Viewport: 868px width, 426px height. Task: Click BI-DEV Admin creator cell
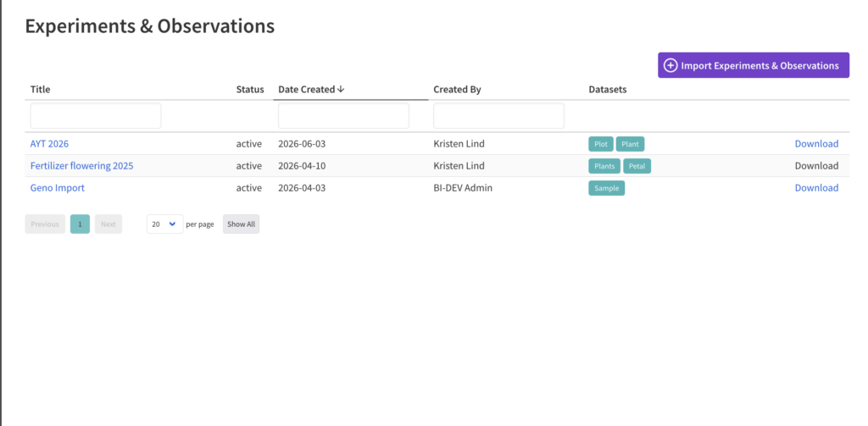pos(463,188)
